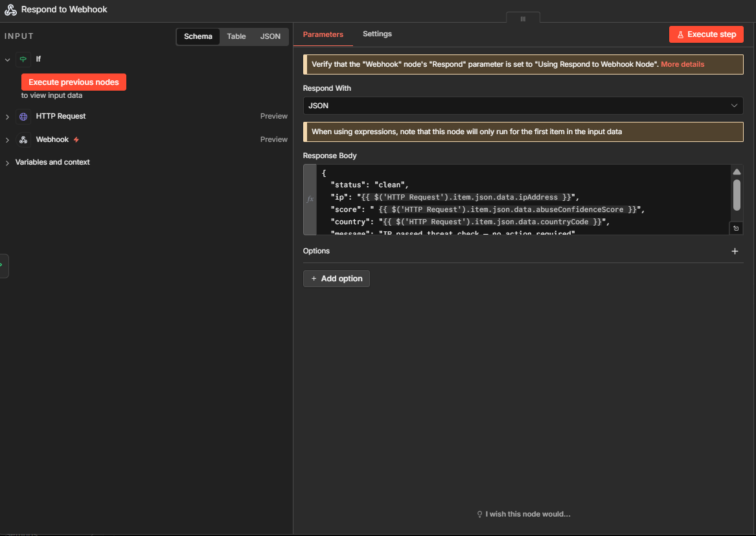Open the Parameters tab
756x536 pixels.
tap(323, 34)
